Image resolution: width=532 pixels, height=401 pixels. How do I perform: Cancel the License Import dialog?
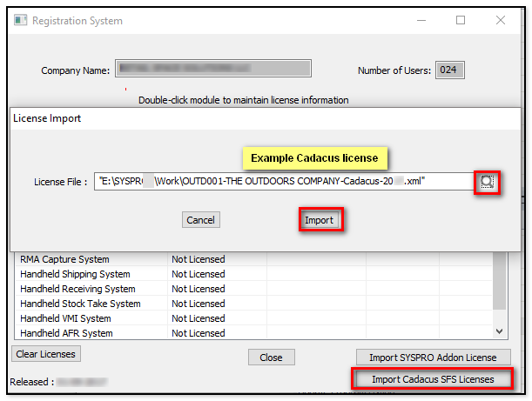(x=200, y=220)
